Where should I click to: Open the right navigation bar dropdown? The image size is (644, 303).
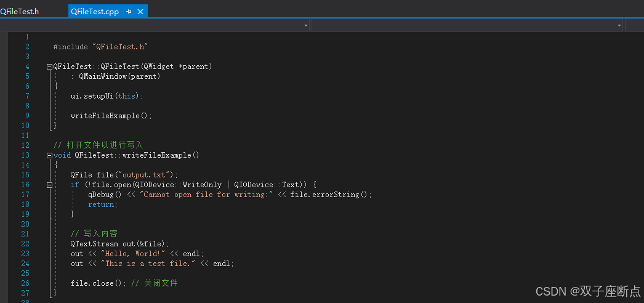click(619, 25)
